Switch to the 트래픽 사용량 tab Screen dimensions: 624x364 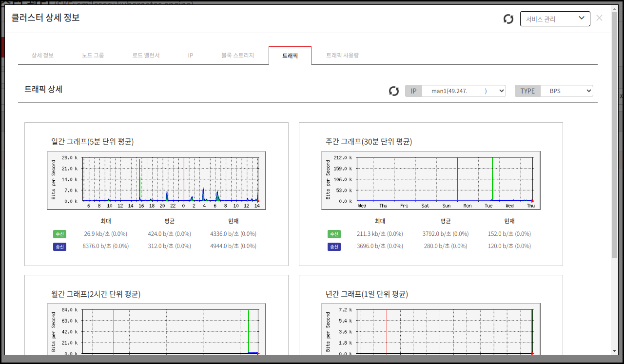tap(343, 56)
